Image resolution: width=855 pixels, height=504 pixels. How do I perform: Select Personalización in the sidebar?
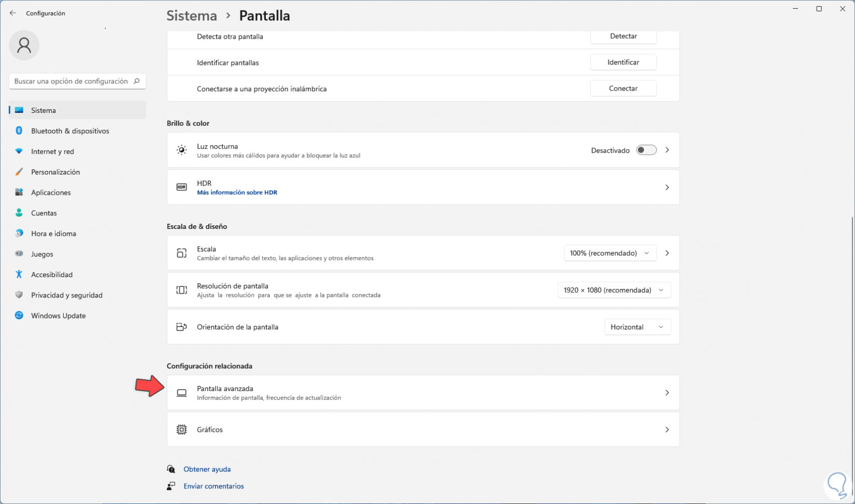(55, 172)
